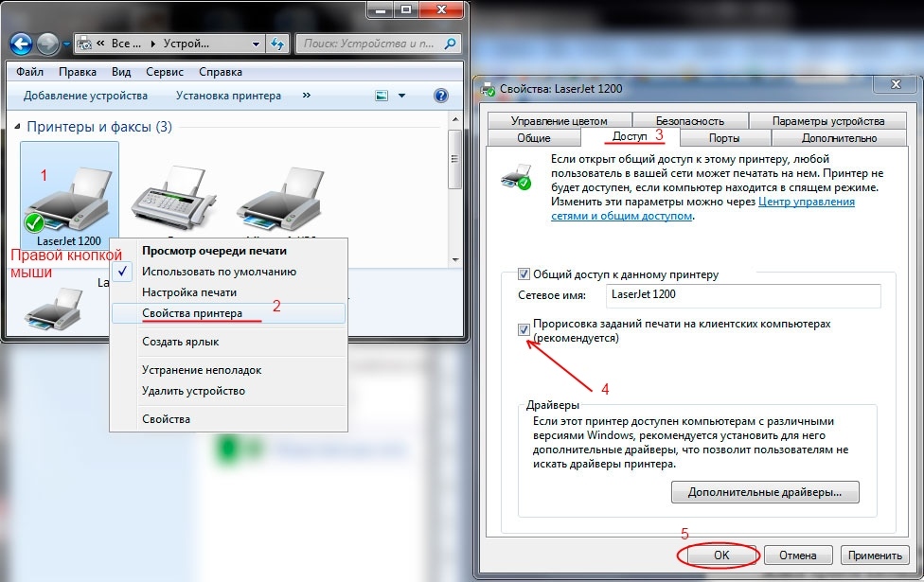924x582 pixels.
Task: Open the Правка menu
Action: click(78, 72)
